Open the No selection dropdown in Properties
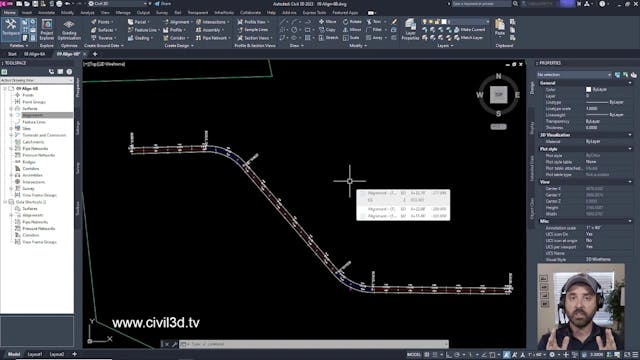Image resolution: width=640 pixels, height=360 pixels. (x=574, y=75)
